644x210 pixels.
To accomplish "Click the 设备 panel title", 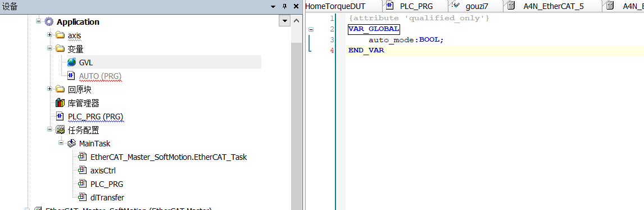I will [x=10, y=6].
